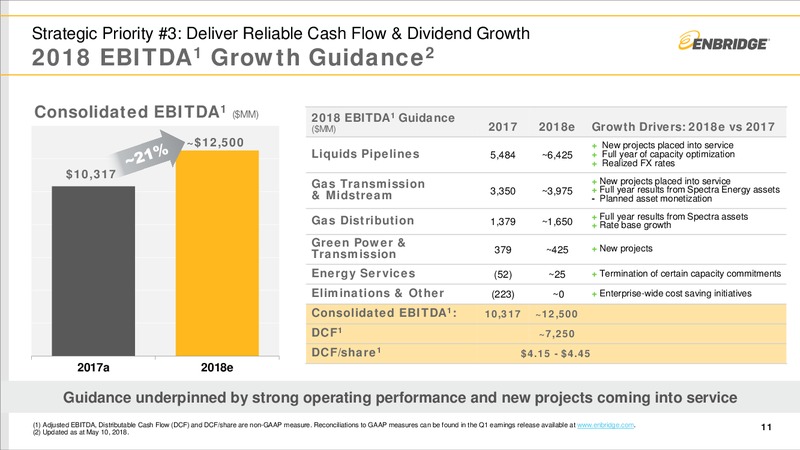
Task: Click the Energy Services value (52)
Action: pyautogui.click(x=503, y=274)
